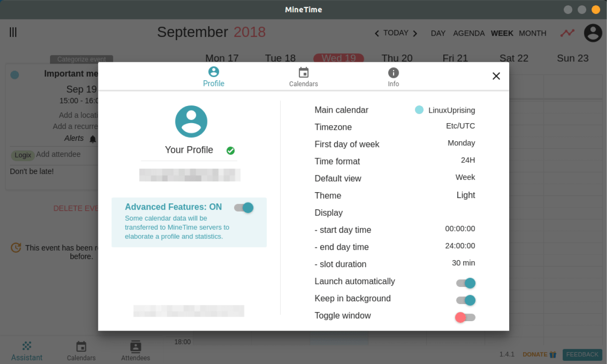Close the settings dialog with X
The height and width of the screenshot is (364, 607).
[x=496, y=76]
